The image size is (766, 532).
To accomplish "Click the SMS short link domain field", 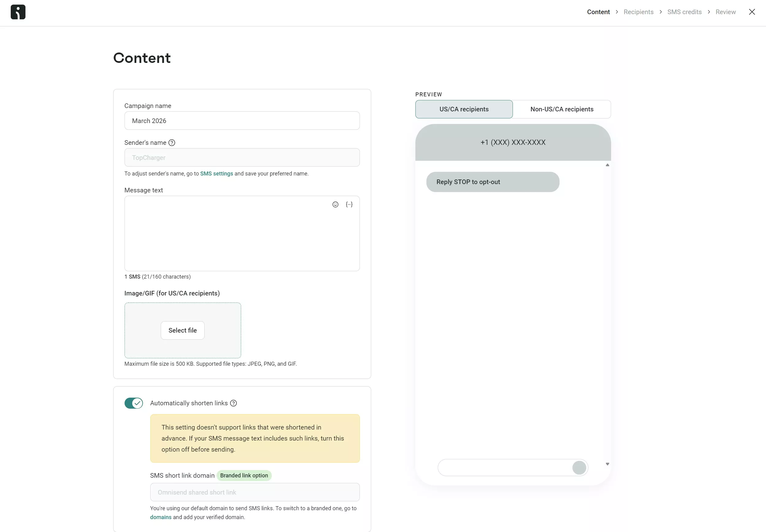I will (x=255, y=492).
